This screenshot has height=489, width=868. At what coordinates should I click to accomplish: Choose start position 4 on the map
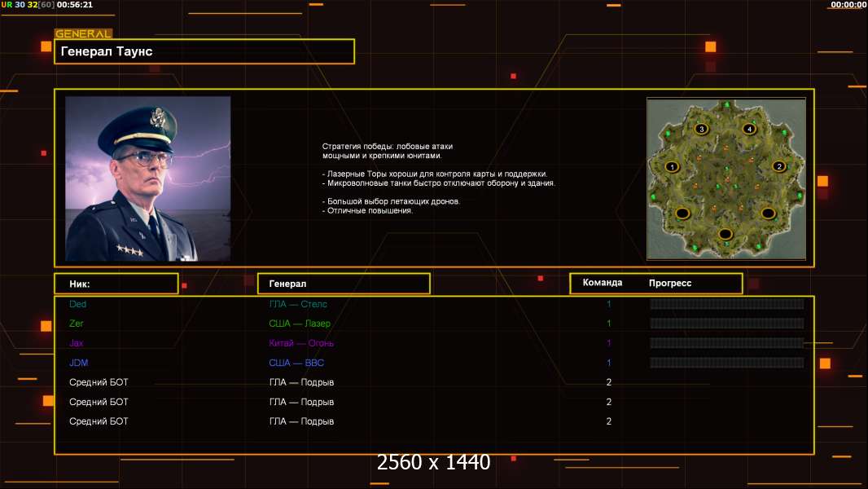(x=749, y=129)
